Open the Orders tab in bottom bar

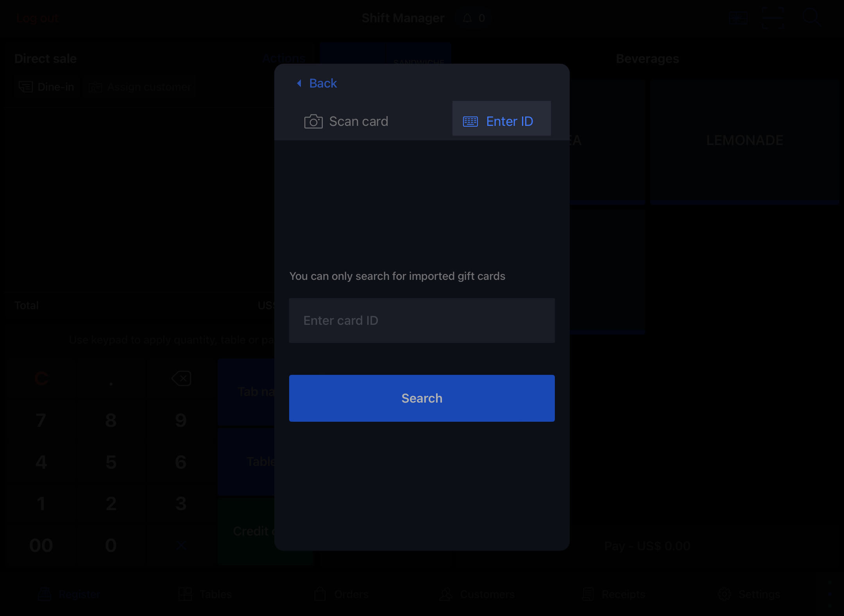pyautogui.click(x=342, y=594)
